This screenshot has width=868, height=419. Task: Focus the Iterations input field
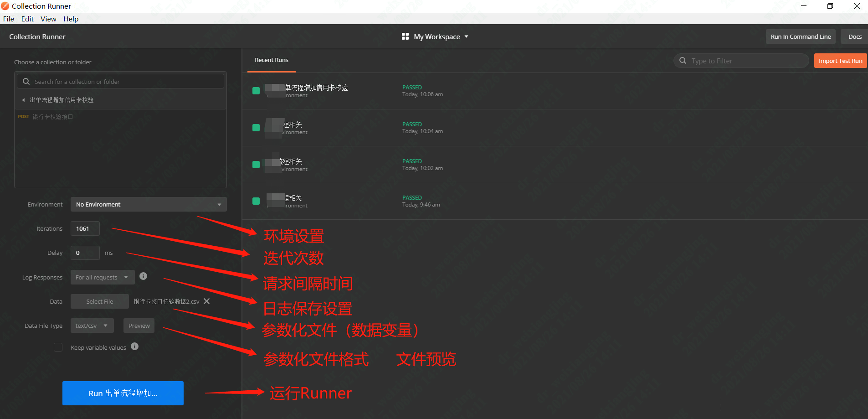click(x=85, y=228)
